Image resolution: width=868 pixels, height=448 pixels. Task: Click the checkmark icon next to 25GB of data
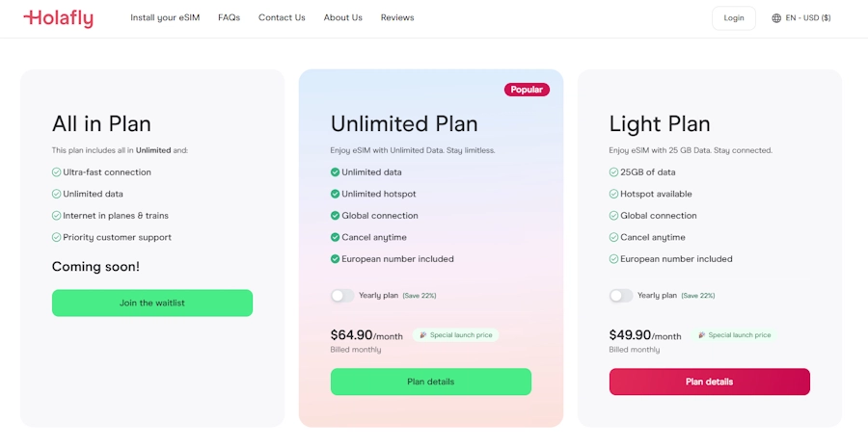pyautogui.click(x=613, y=172)
